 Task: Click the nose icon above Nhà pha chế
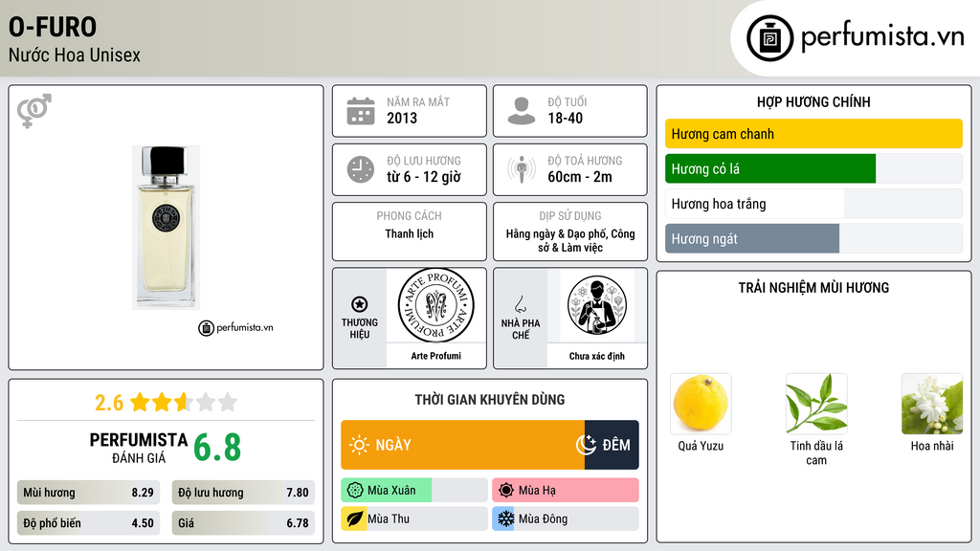[520, 304]
